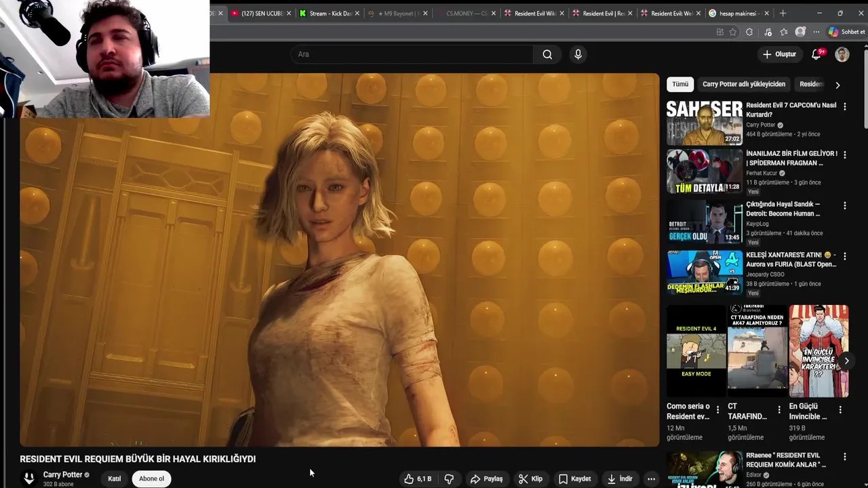Open the SPİDERMAN FRAGMAN video thumbnail

[x=704, y=171]
